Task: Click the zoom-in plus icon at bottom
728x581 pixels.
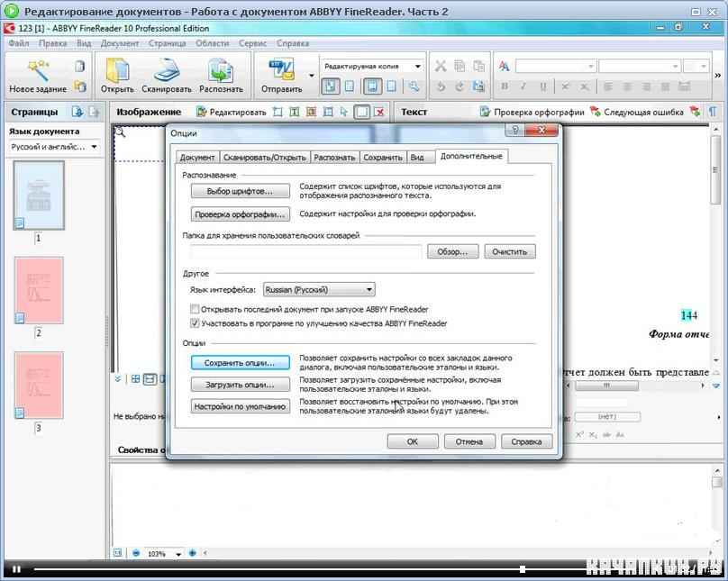Action: [x=192, y=553]
